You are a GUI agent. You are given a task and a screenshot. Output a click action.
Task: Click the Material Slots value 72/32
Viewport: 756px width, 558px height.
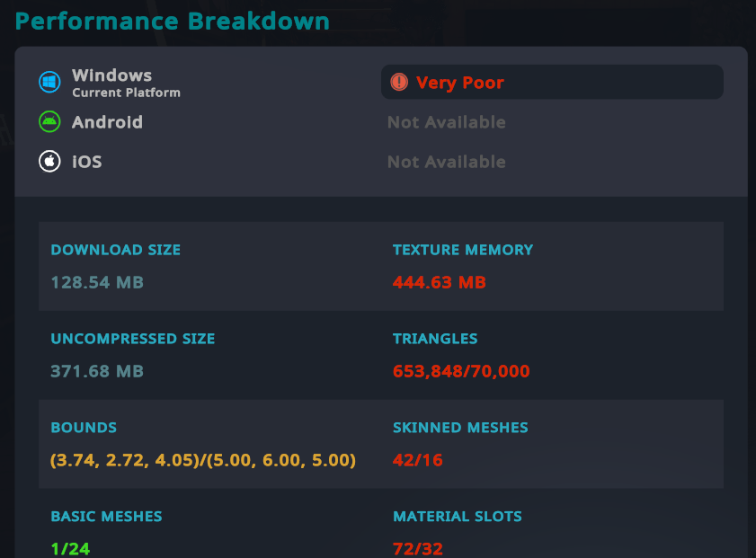click(x=417, y=549)
